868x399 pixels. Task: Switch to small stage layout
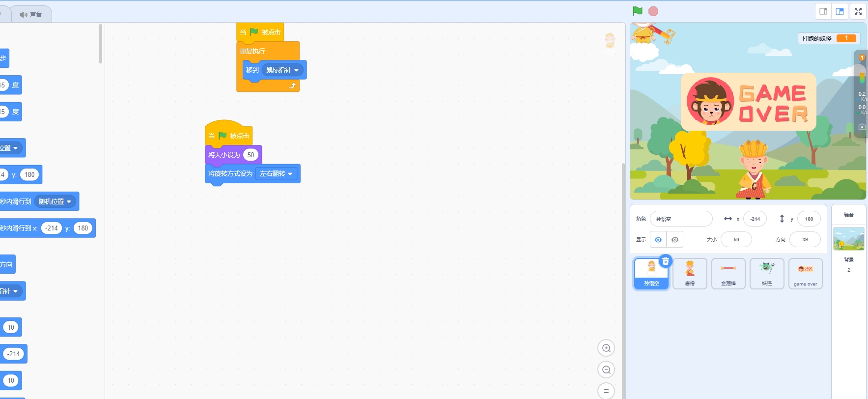[x=824, y=11]
